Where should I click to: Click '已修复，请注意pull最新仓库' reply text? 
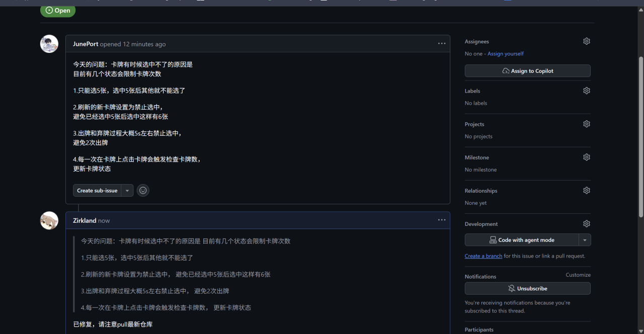coord(113,324)
